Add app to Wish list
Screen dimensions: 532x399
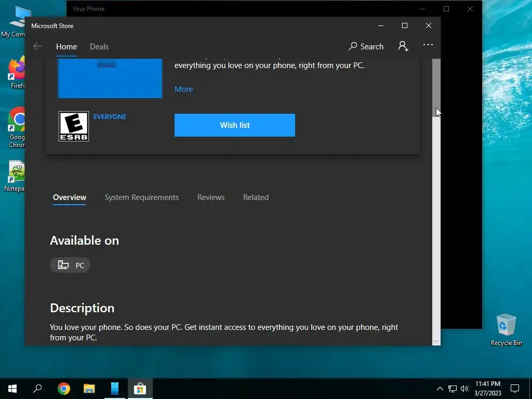click(235, 125)
